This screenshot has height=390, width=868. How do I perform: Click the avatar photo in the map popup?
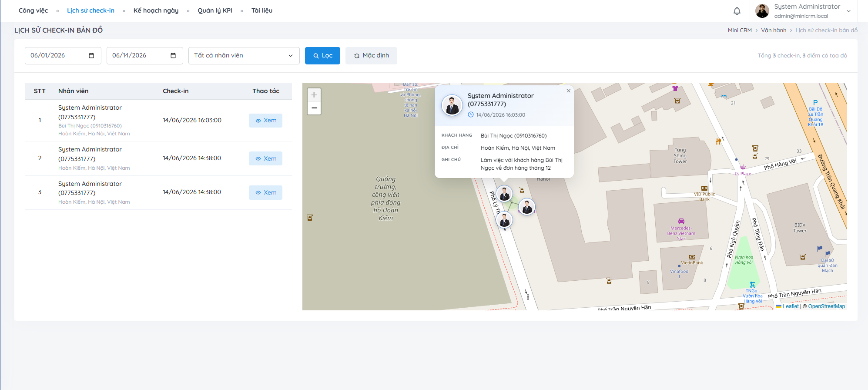pos(452,105)
